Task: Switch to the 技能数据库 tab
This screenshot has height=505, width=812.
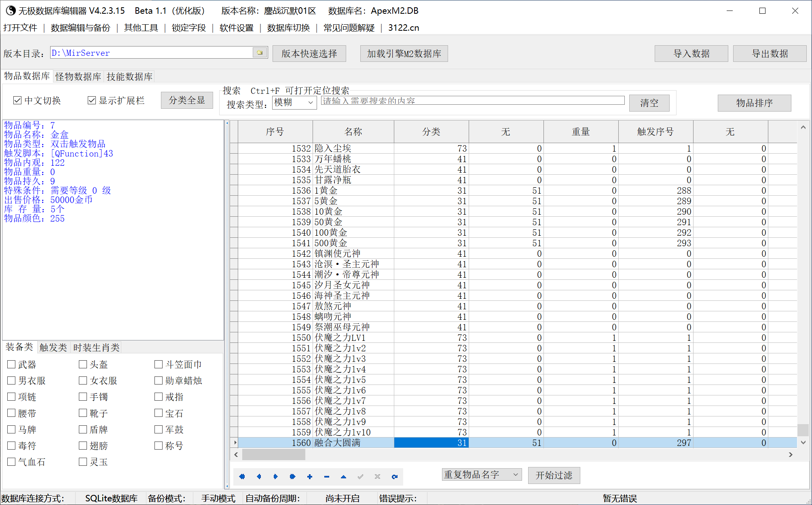Action: tap(129, 77)
